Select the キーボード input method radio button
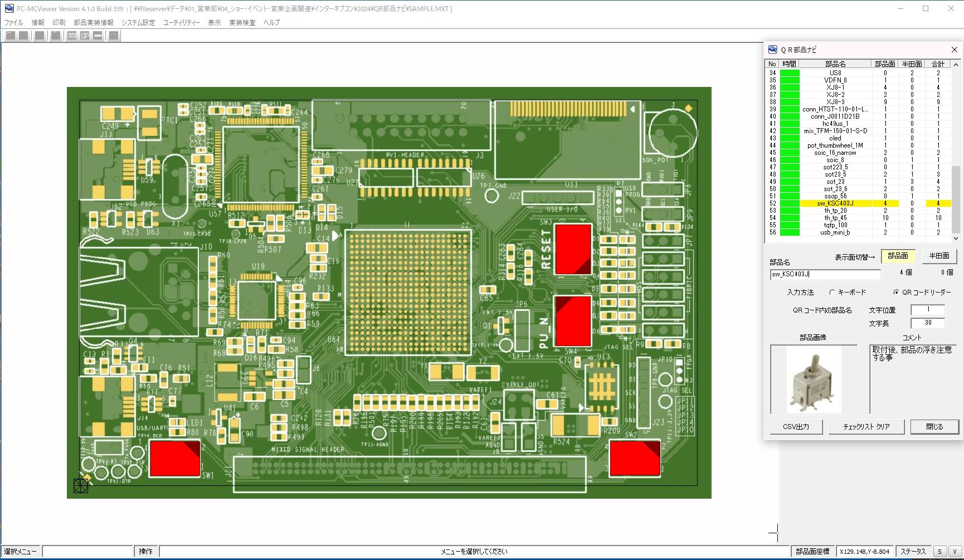Screen dimensions: 964x560 (832, 293)
